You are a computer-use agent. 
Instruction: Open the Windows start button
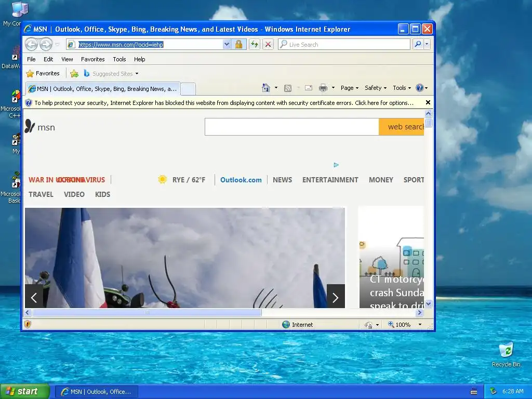(25, 392)
